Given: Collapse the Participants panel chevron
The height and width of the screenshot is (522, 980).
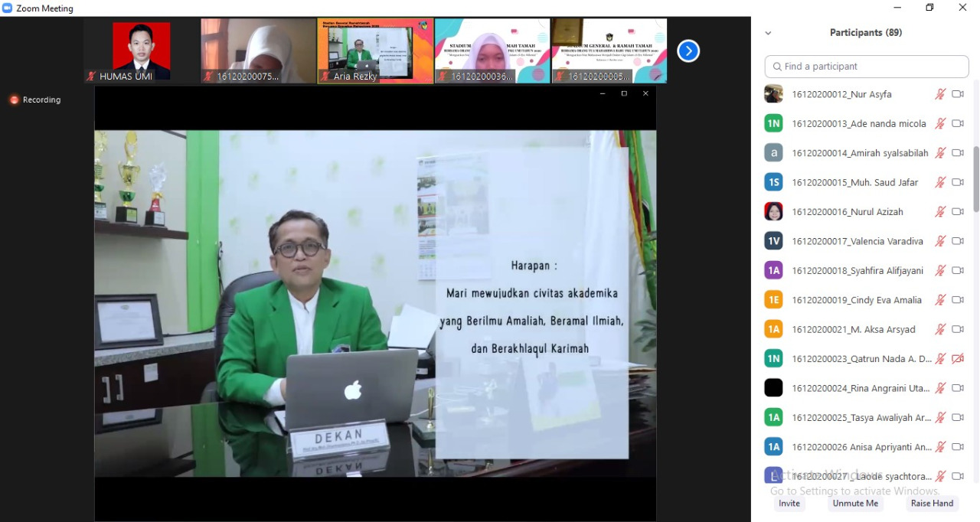Looking at the screenshot, I should pos(768,33).
